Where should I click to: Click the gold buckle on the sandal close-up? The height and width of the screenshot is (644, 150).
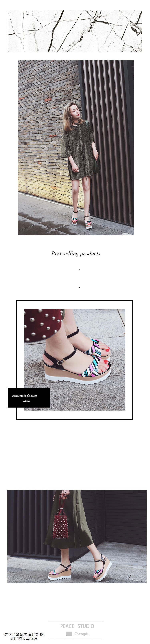pyautogui.click(x=61, y=362)
